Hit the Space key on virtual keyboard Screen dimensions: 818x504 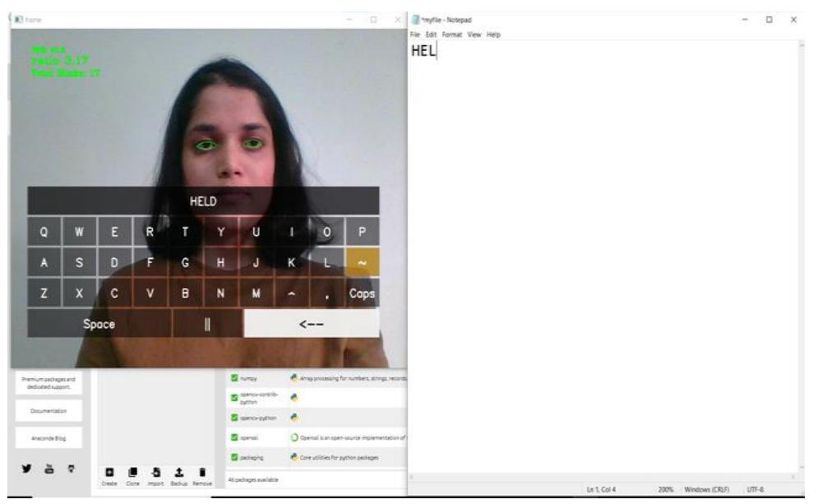(x=99, y=323)
